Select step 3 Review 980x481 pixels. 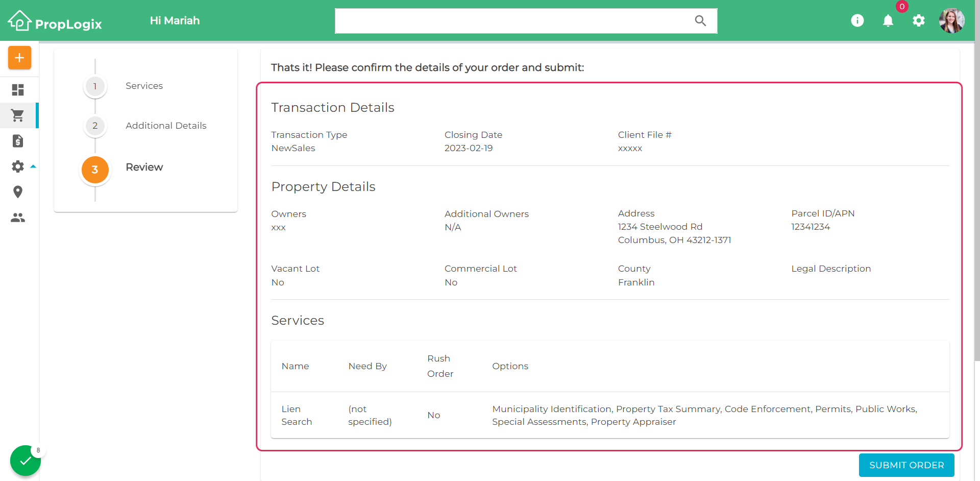pyautogui.click(x=95, y=170)
